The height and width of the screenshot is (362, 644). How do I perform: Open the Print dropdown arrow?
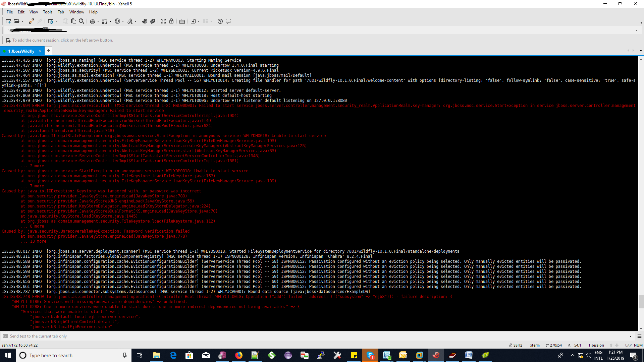[98, 21]
